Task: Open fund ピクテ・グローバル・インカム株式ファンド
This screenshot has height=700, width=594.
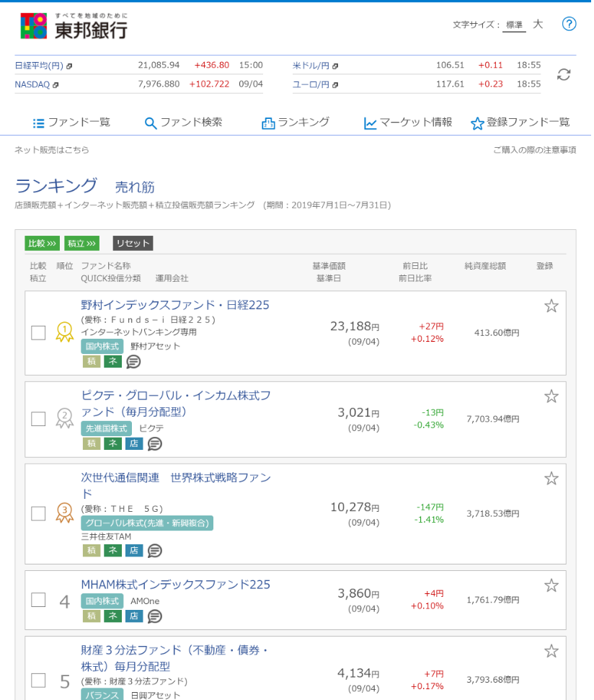Action: pyautogui.click(x=176, y=404)
